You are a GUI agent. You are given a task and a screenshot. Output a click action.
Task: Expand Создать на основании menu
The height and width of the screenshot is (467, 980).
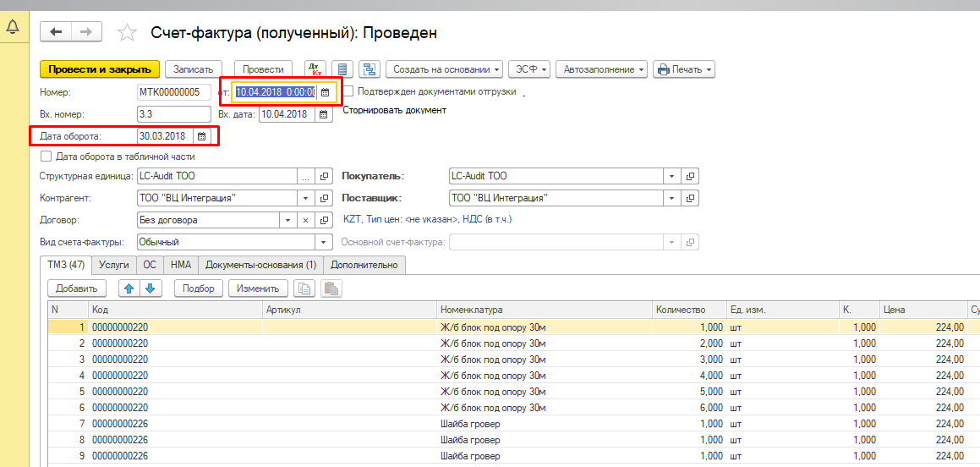(x=445, y=69)
